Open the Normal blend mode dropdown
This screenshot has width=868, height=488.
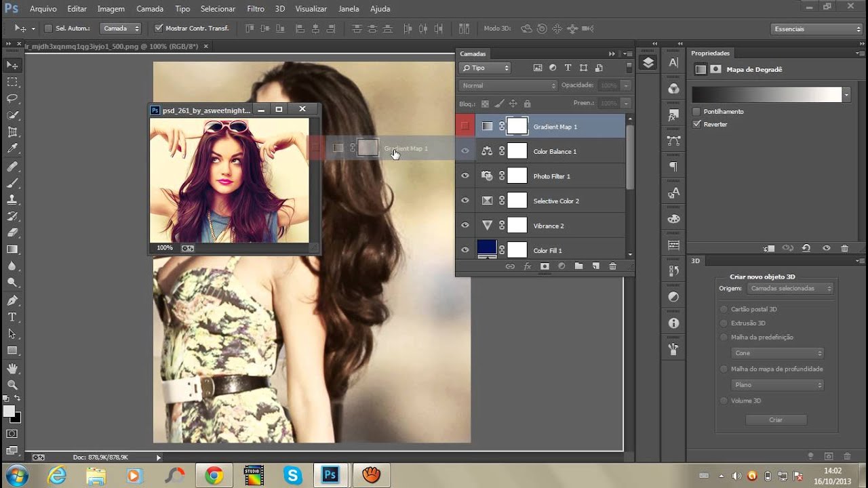coord(507,85)
